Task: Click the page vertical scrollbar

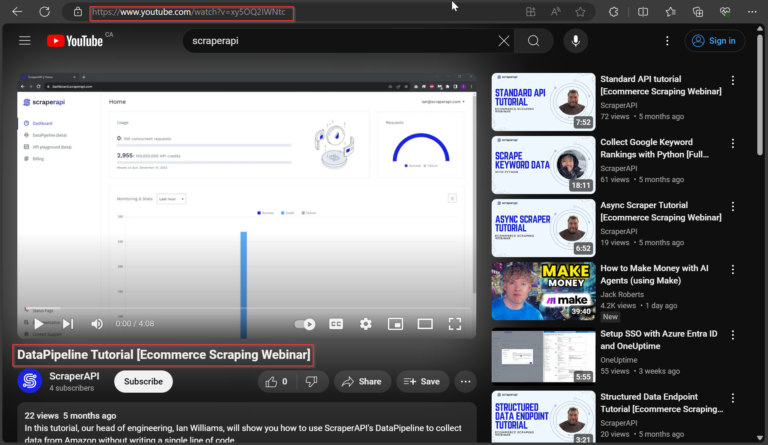Action: pyautogui.click(x=760, y=95)
